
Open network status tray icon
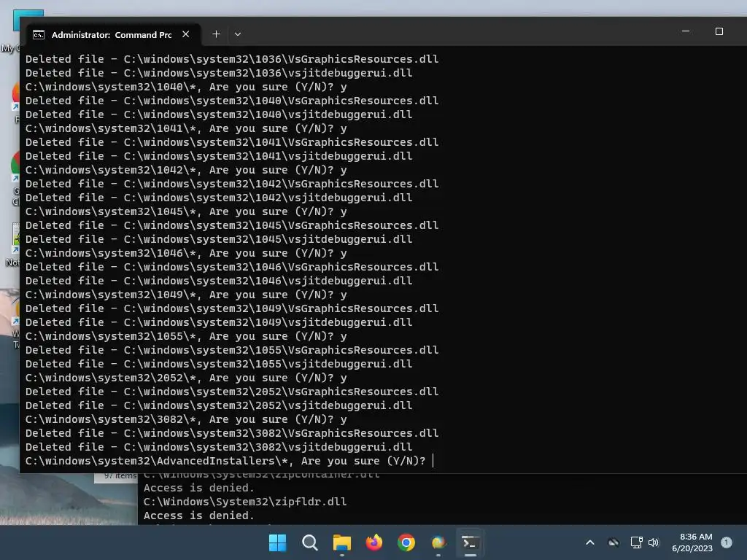(636, 542)
